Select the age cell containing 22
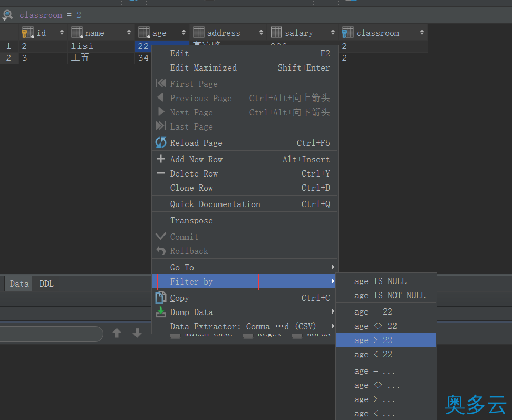 (x=143, y=46)
